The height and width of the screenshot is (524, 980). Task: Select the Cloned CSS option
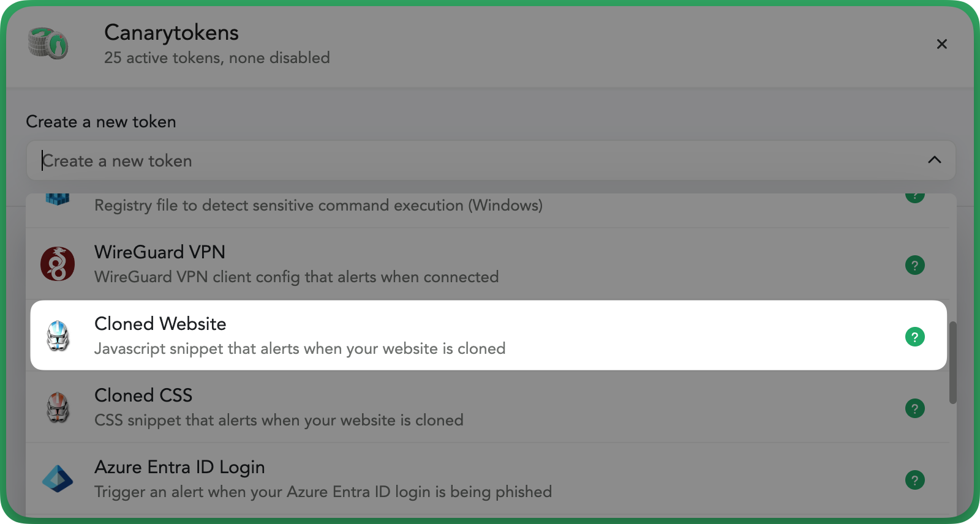488,407
